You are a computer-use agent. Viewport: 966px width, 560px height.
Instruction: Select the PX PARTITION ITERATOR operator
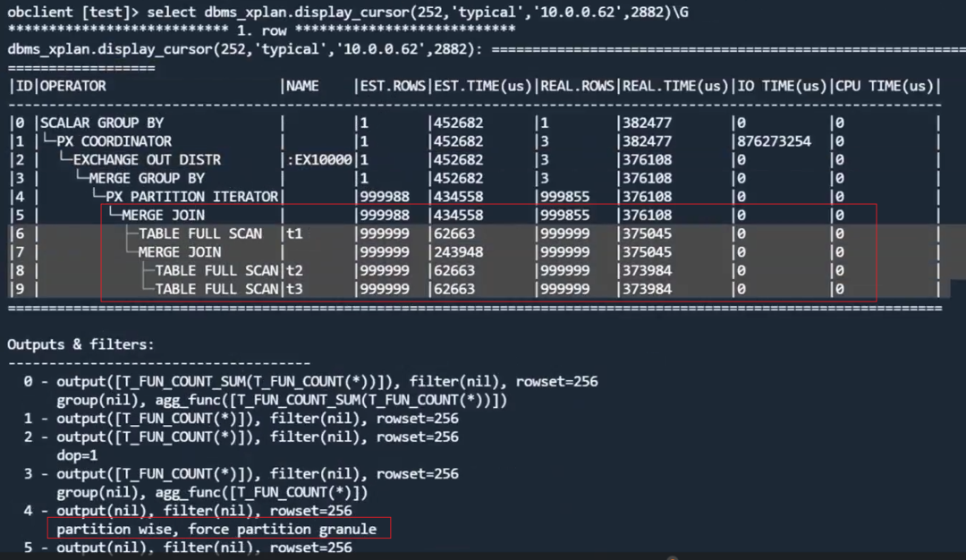(191, 197)
